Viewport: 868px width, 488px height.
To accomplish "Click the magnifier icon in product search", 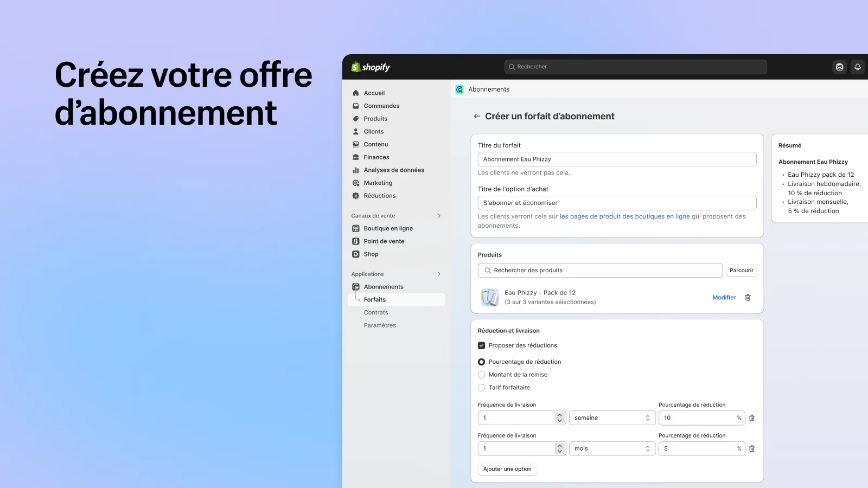I will 488,271.
